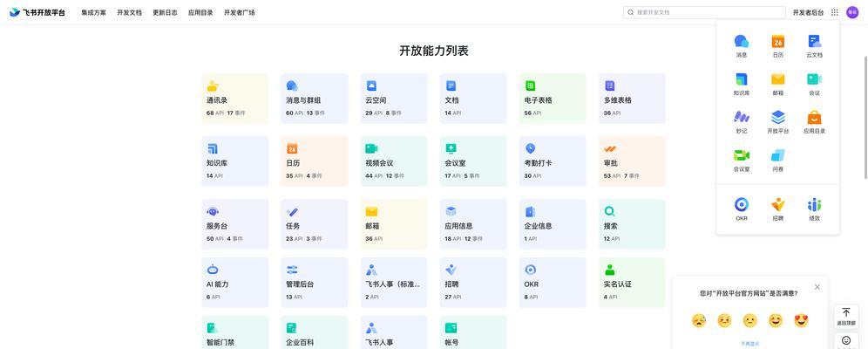
Task: Open the 集成方案 menu item
Action: (93, 12)
